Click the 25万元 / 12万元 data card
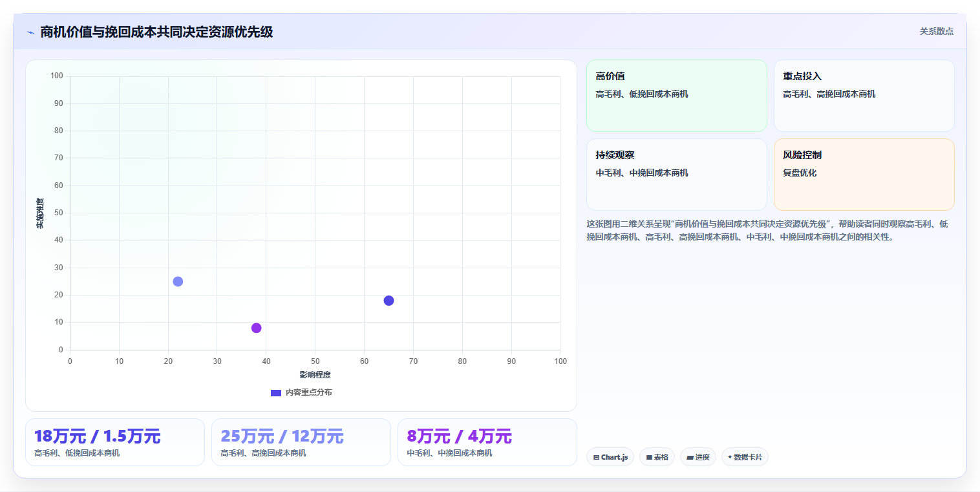 pyautogui.click(x=301, y=442)
